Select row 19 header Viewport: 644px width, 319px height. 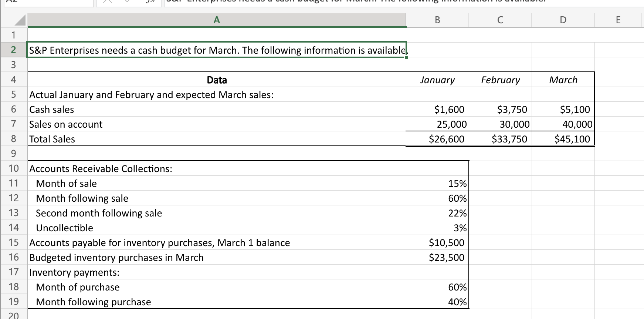coord(14,302)
